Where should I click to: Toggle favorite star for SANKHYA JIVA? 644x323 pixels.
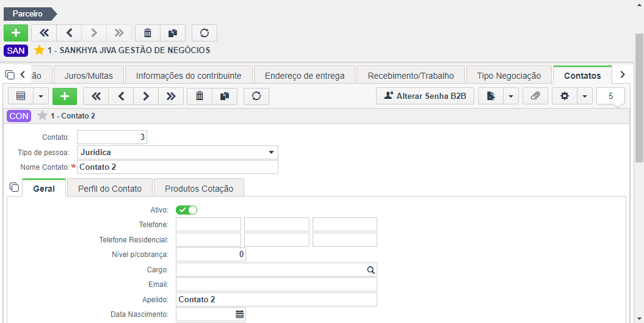point(39,50)
